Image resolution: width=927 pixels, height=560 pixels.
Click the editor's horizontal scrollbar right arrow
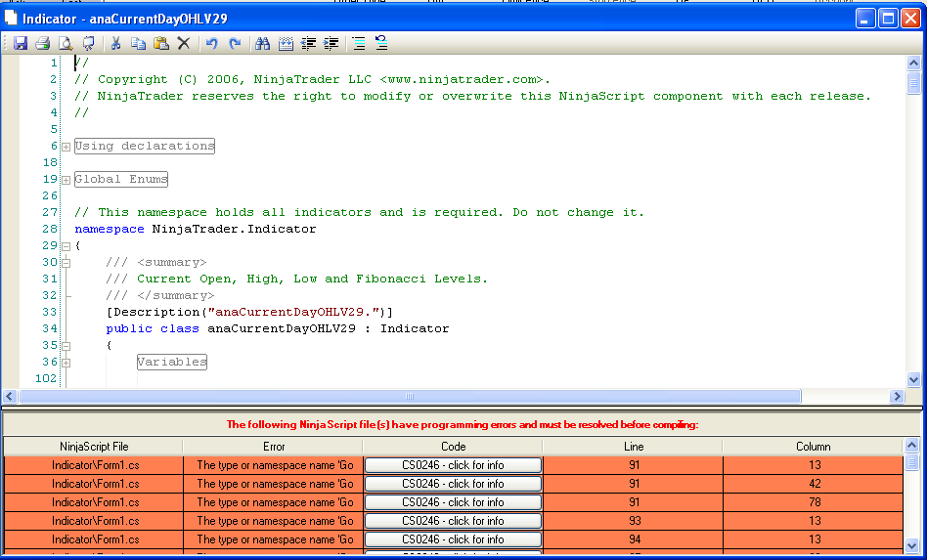(x=898, y=397)
